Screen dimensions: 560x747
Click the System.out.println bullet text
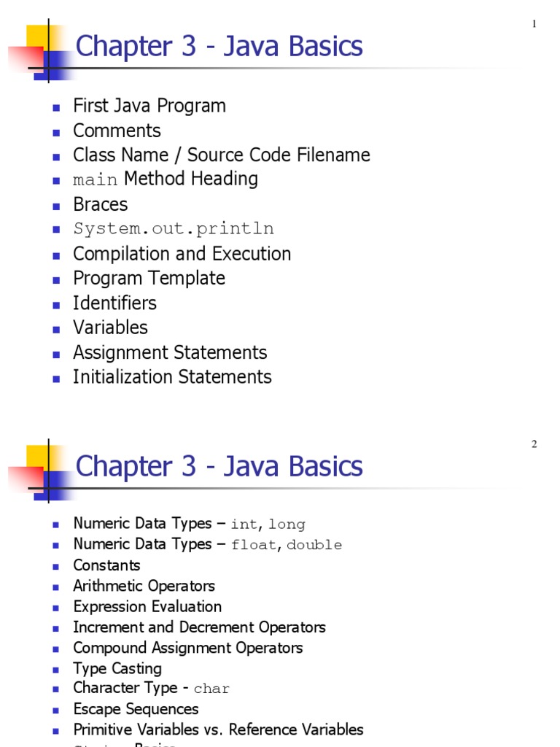click(x=174, y=229)
